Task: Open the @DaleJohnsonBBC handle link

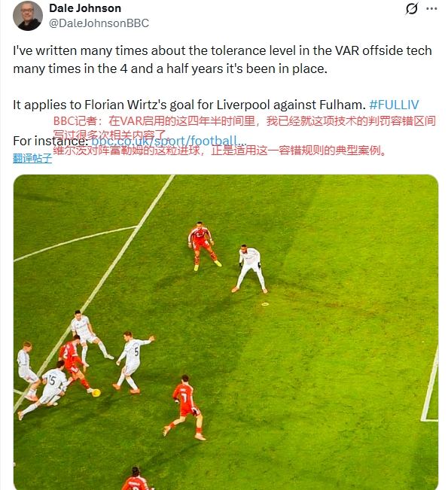Action: coord(99,23)
